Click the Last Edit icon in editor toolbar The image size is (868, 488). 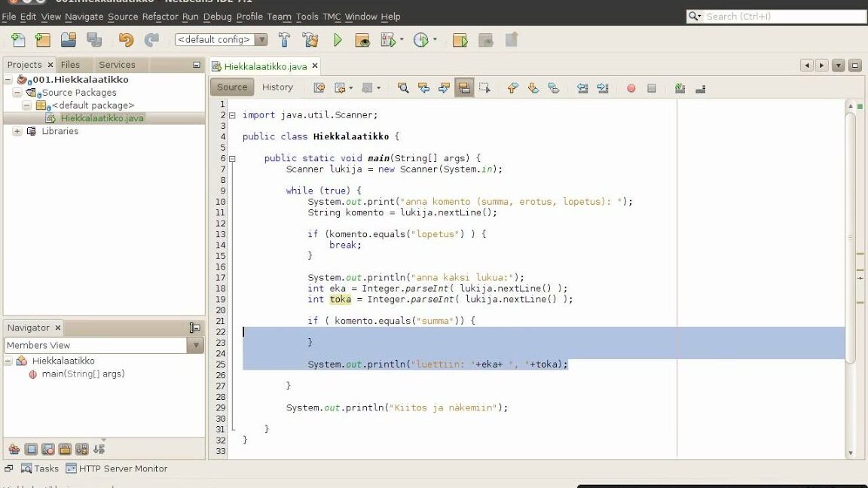click(x=319, y=88)
